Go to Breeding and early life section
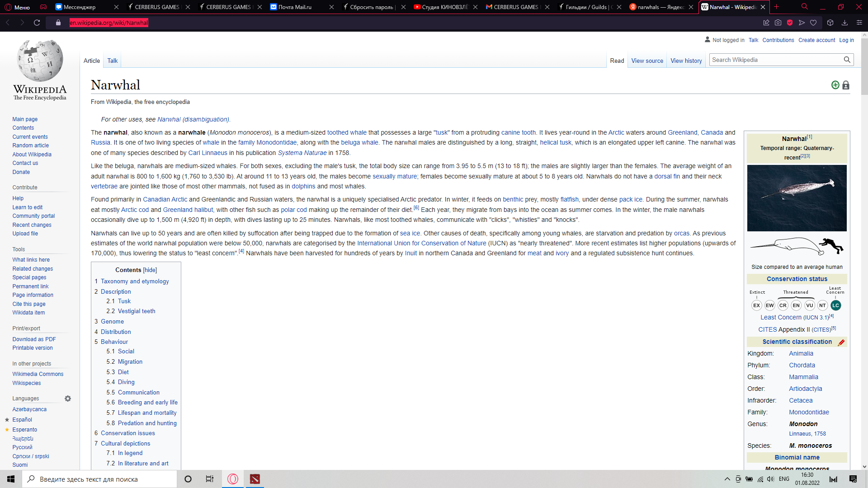 click(x=147, y=403)
